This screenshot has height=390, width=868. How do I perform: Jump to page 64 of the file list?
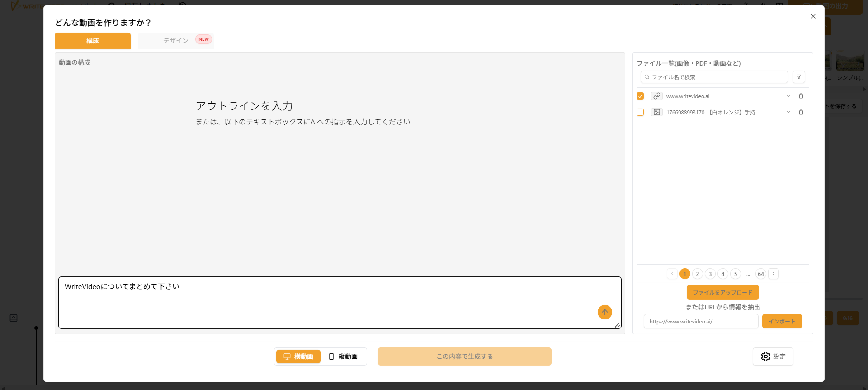[x=761, y=274]
